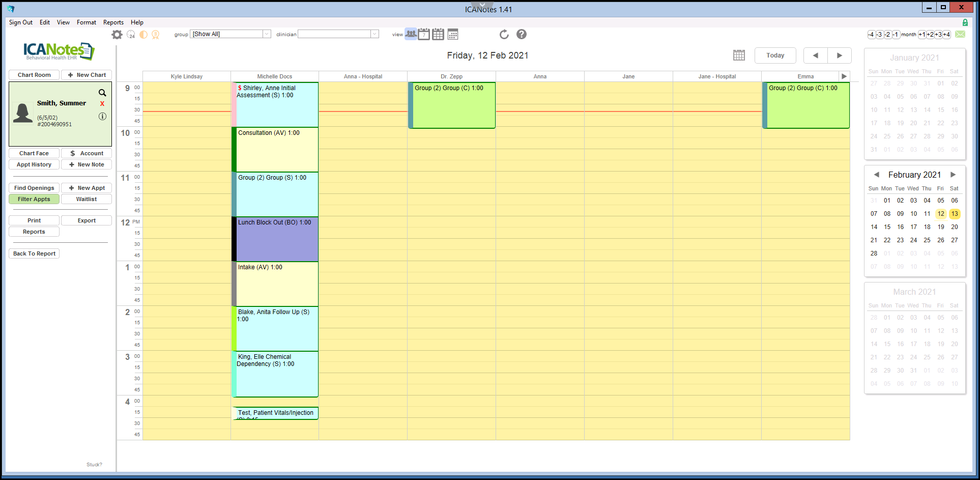Print the schedule

(34, 220)
